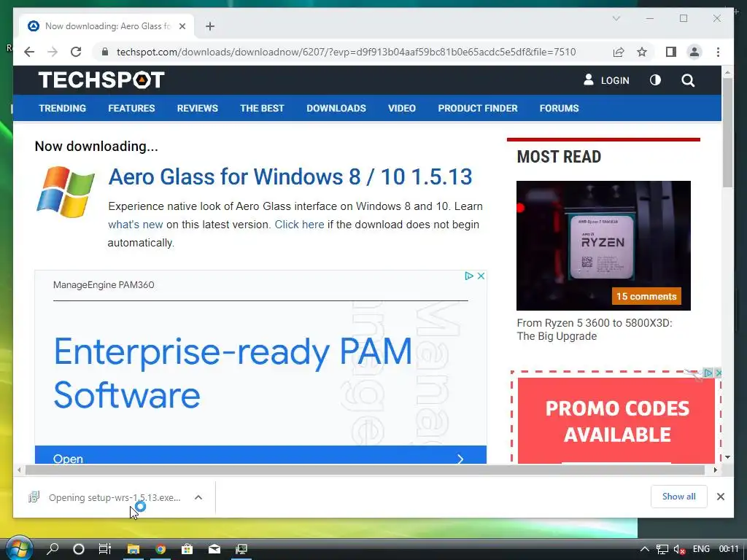747x560 pixels.
Task: Click the setup-wrs-1.5.13.exe download item
Action: pyautogui.click(x=105, y=497)
